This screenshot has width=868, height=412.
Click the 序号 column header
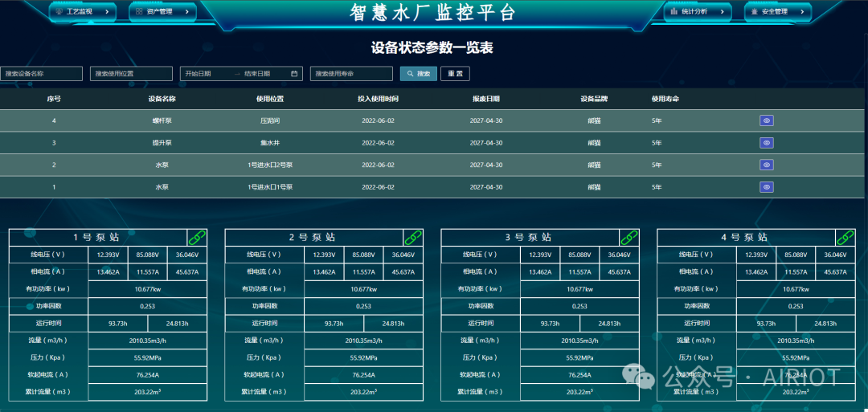54,99
